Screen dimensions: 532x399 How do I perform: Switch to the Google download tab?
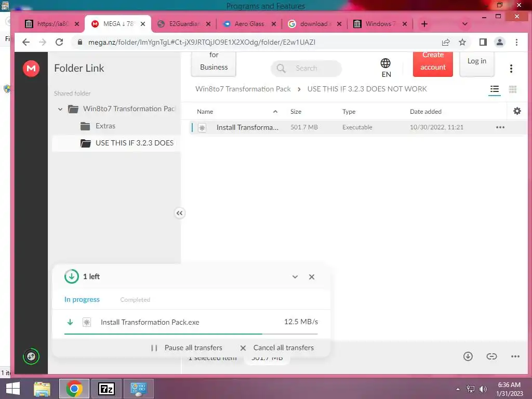(x=314, y=24)
